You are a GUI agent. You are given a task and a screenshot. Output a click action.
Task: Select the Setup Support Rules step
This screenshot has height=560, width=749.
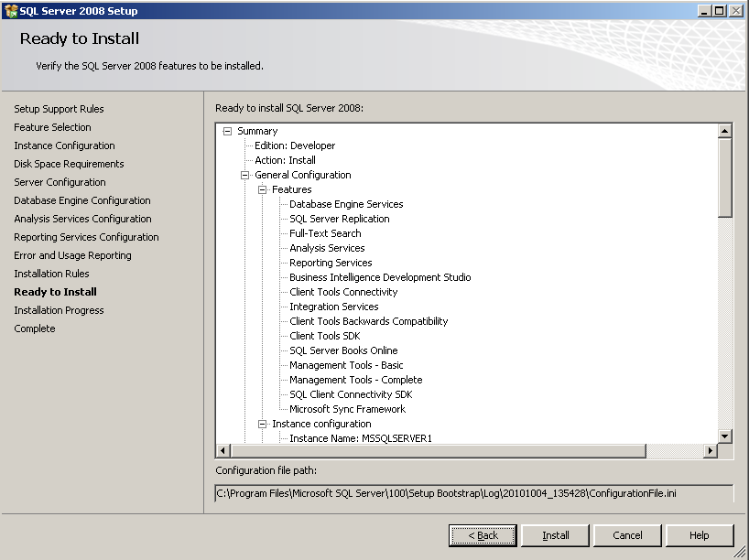59,109
